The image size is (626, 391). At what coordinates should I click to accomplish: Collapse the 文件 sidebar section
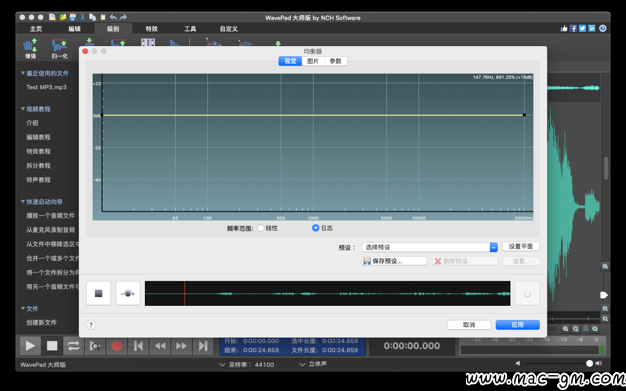[23, 308]
